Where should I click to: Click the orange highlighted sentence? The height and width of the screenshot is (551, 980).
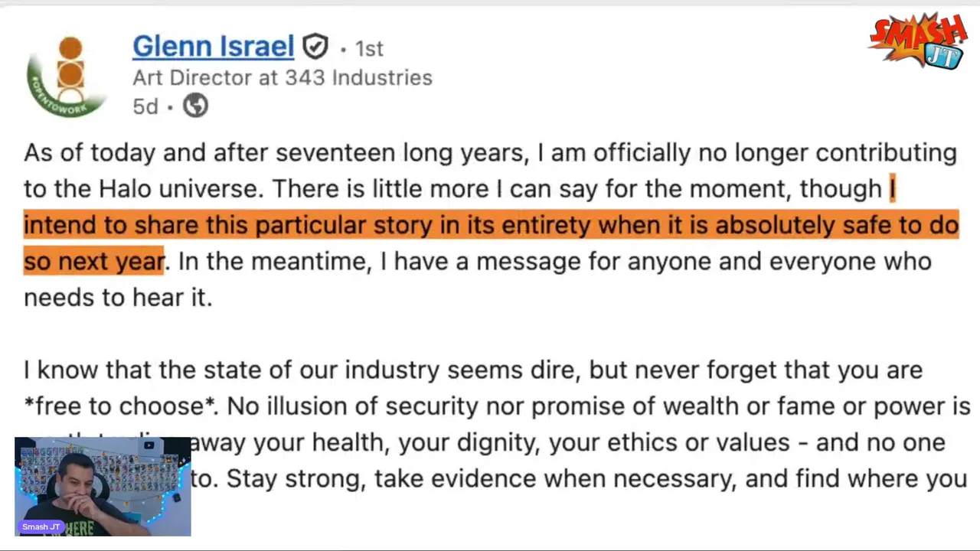490,225
